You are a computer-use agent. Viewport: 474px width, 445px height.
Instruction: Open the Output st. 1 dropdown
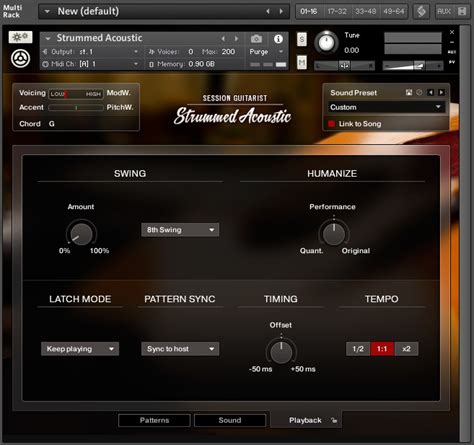(136, 52)
